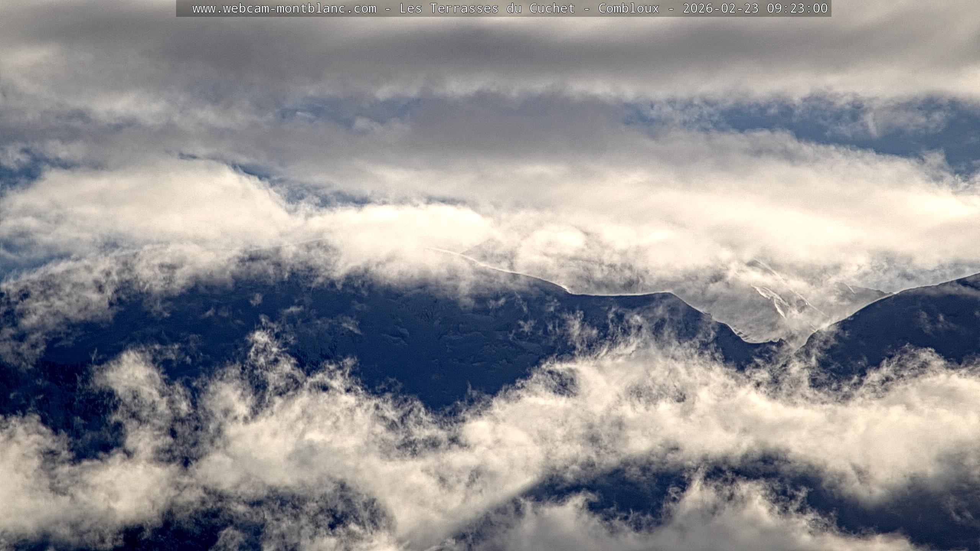Click the www.webcam-montblanc.com URL text
980x551 pixels.
pos(284,8)
